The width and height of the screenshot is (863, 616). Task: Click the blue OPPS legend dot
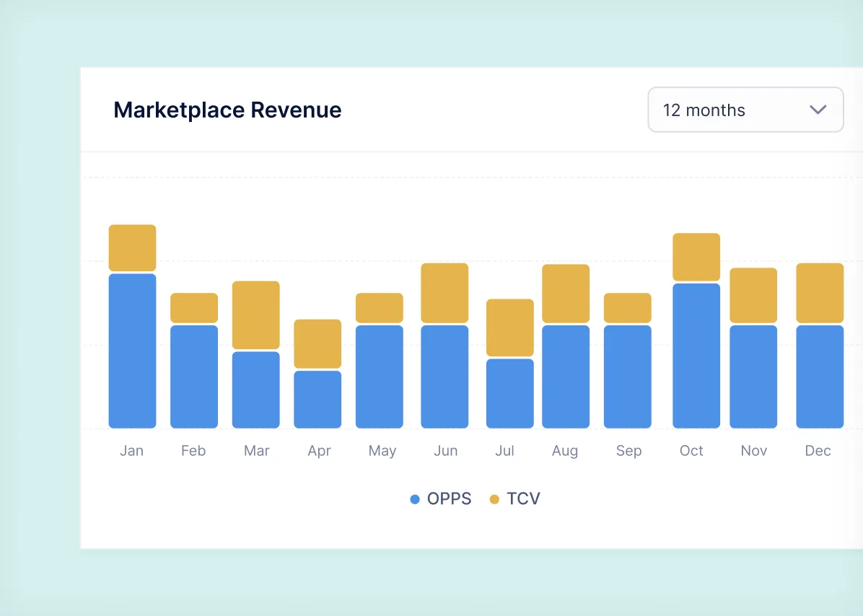pos(415,499)
